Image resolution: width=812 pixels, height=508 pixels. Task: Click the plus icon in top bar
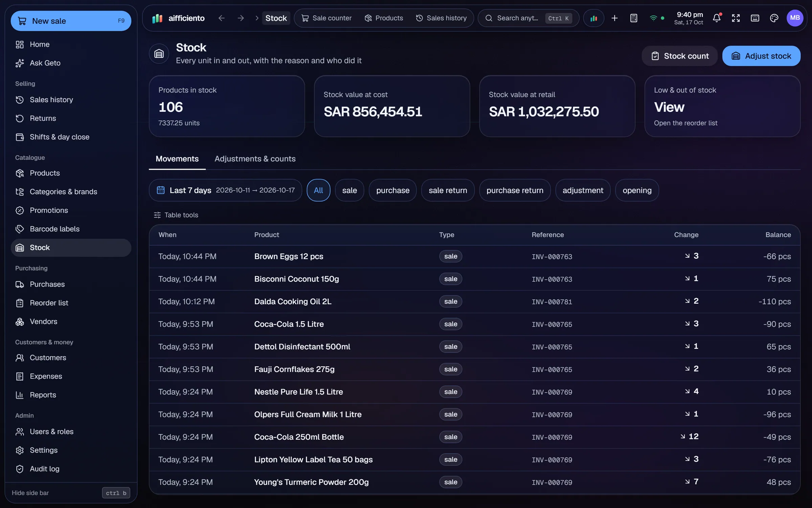pos(614,18)
